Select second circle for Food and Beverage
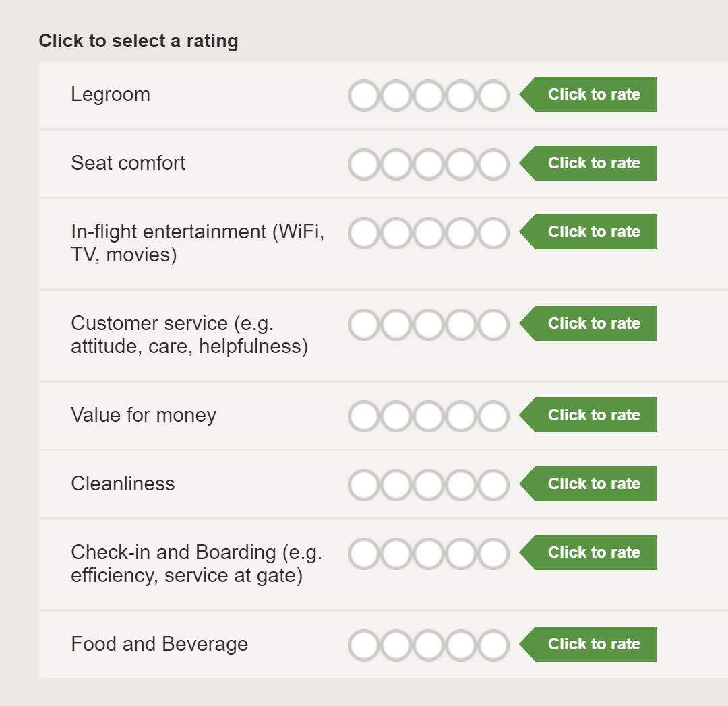The image size is (728, 706). [x=396, y=645]
